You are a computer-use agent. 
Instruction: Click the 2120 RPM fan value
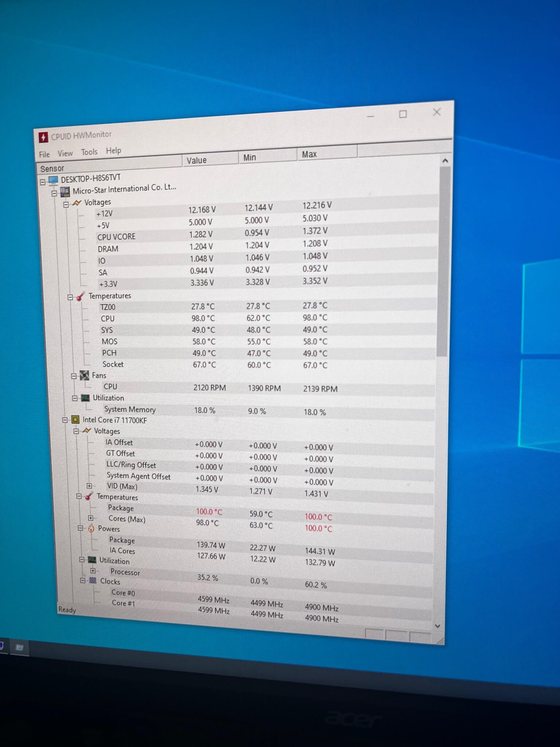(210, 387)
